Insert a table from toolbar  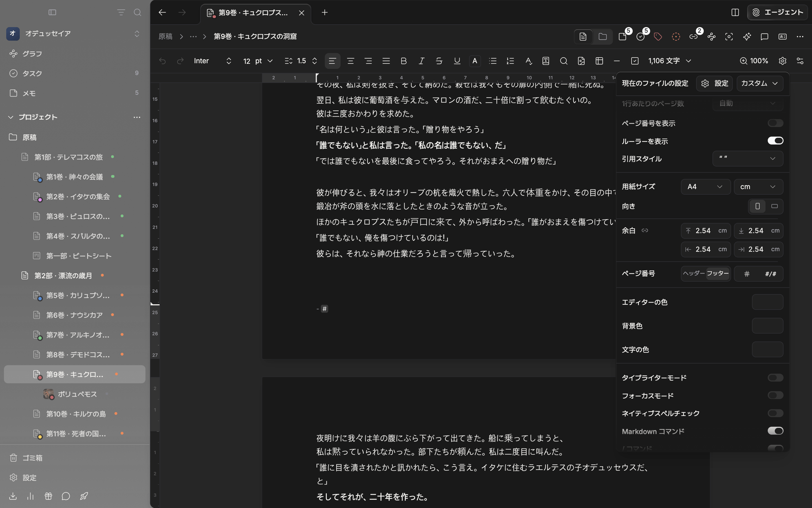point(599,61)
